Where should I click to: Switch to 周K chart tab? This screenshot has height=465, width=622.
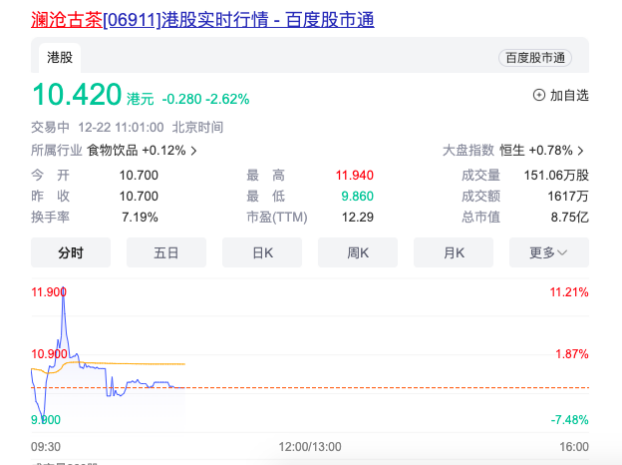pos(357,252)
